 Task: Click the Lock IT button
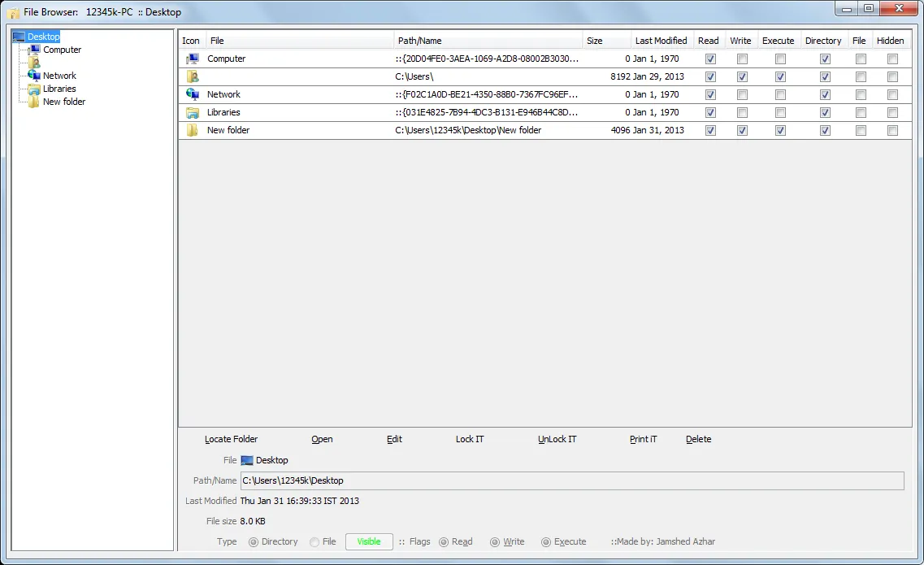[x=470, y=439]
